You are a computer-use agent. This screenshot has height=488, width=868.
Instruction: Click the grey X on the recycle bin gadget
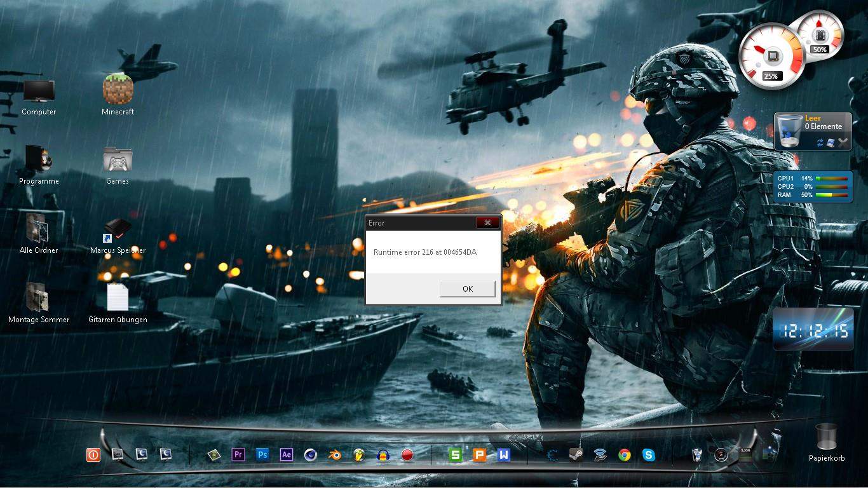pos(843,143)
